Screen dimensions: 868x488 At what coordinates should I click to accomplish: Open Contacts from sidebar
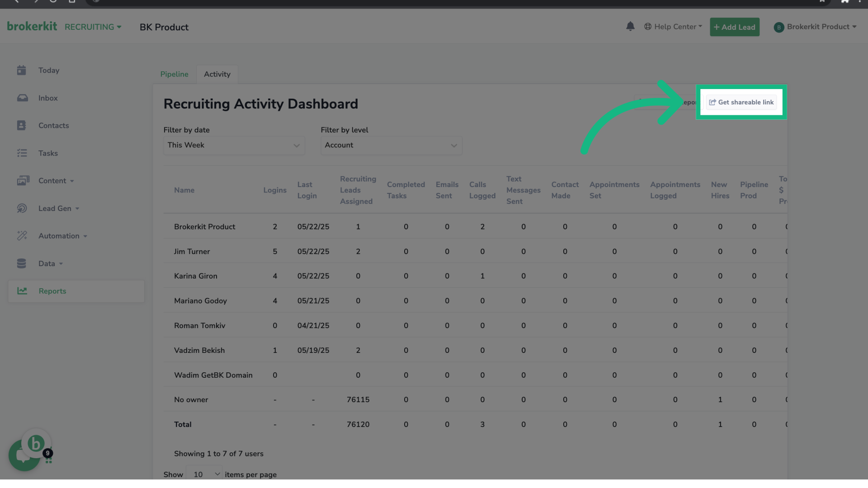(x=54, y=126)
